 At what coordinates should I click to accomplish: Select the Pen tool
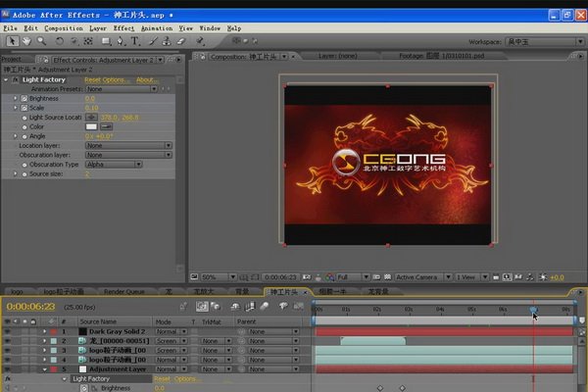tap(120, 41)
